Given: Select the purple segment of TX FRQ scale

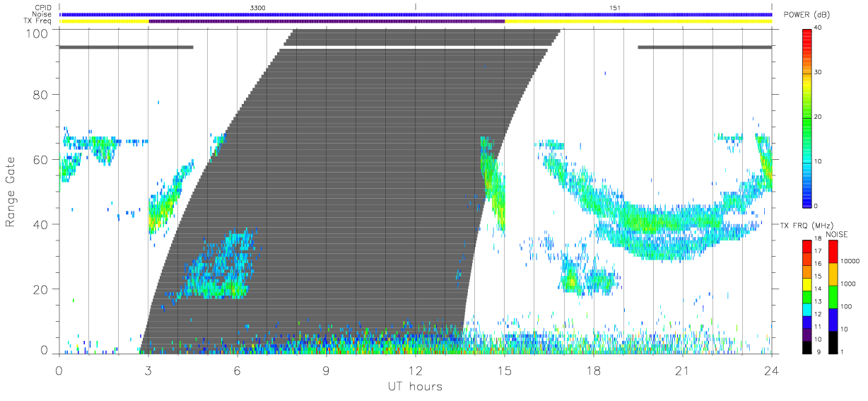Looking at the screenshot, I should click(807, 336).
